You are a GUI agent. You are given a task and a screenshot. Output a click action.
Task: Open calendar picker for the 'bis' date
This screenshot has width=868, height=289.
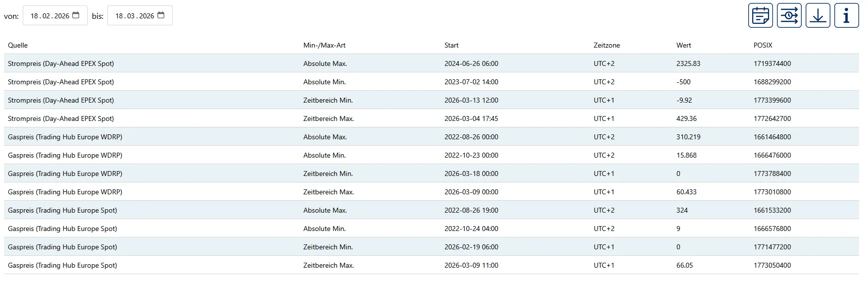(161, 15)
